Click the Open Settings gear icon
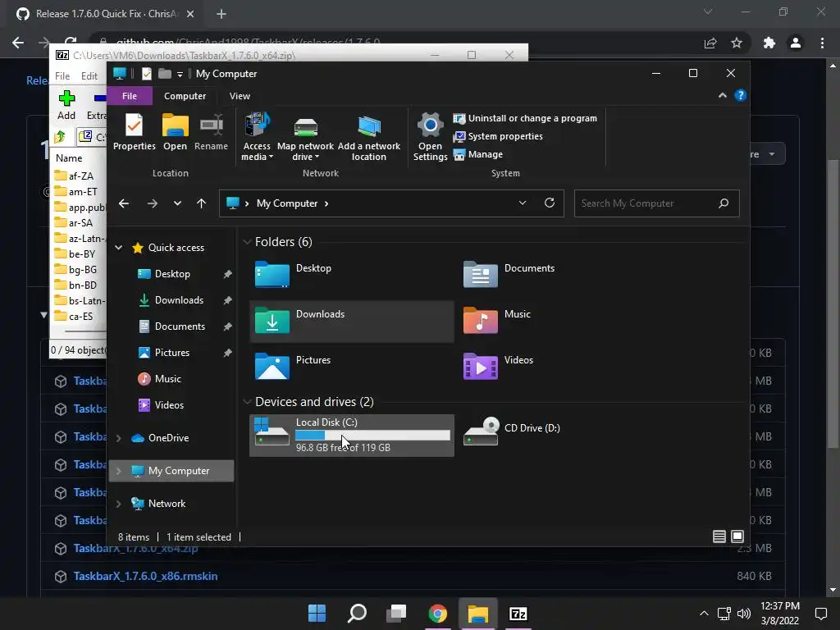 [x=430, y=137]
